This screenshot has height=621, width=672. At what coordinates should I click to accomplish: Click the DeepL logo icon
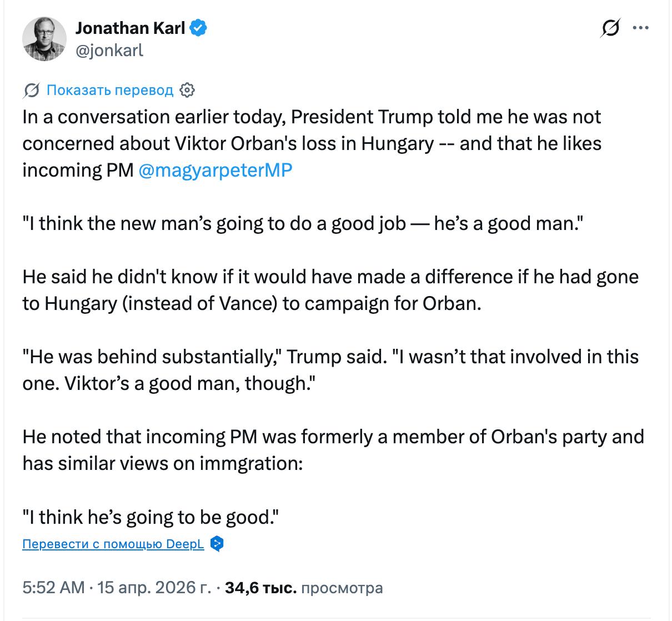[x=217, y=544]
